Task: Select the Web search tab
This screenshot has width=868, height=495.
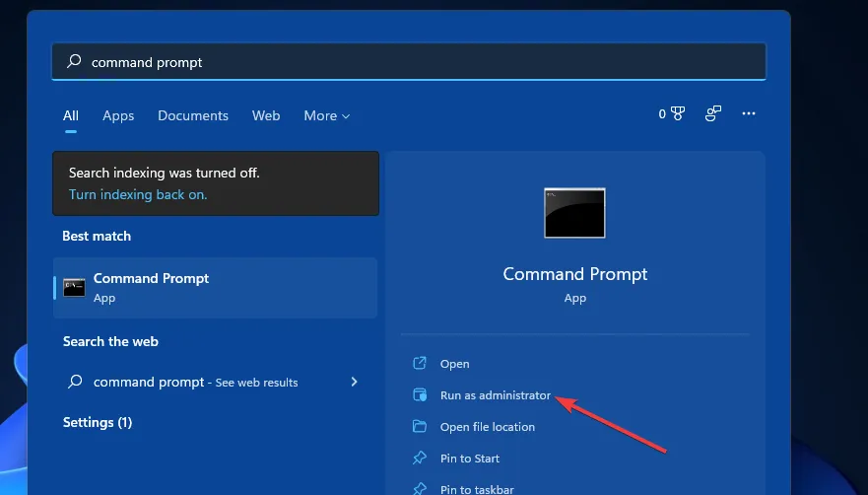Action: [x=266, y=115]
